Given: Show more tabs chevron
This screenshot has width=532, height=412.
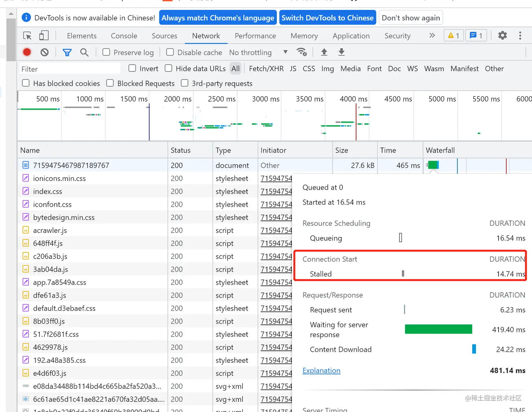Looking at the screenshot, I should pos(432,35).
